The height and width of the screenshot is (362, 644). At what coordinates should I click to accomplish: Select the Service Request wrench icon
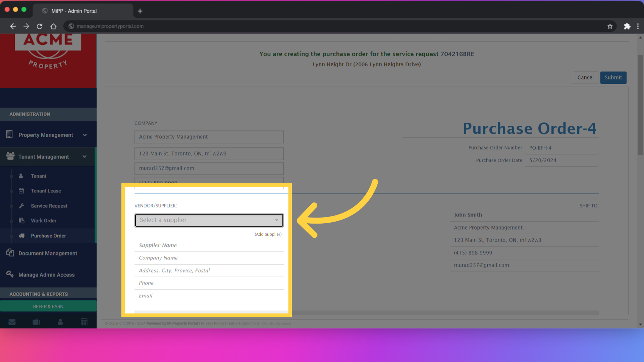point(21,206)
